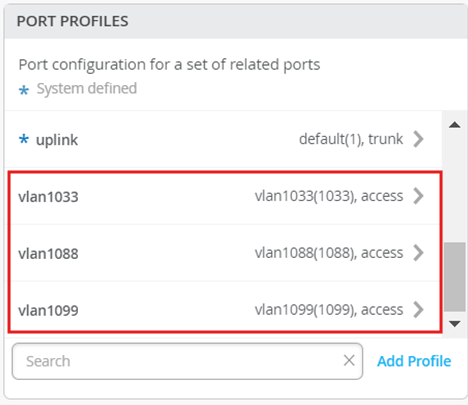Screen dimensions: 468x405
Task: Click the vertical scrollbar thumb
Action: click(x=455, y=277)
